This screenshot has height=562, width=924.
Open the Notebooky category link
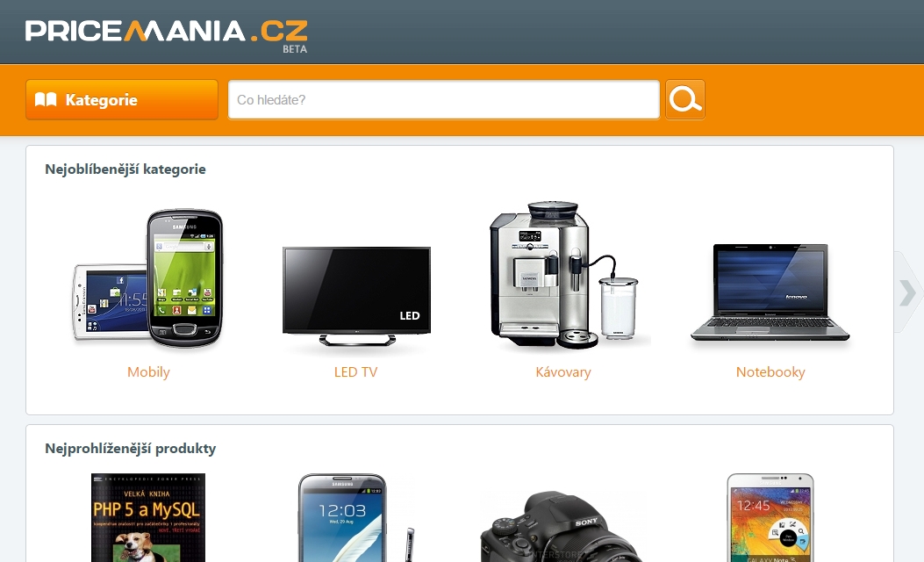click(770, 372)
